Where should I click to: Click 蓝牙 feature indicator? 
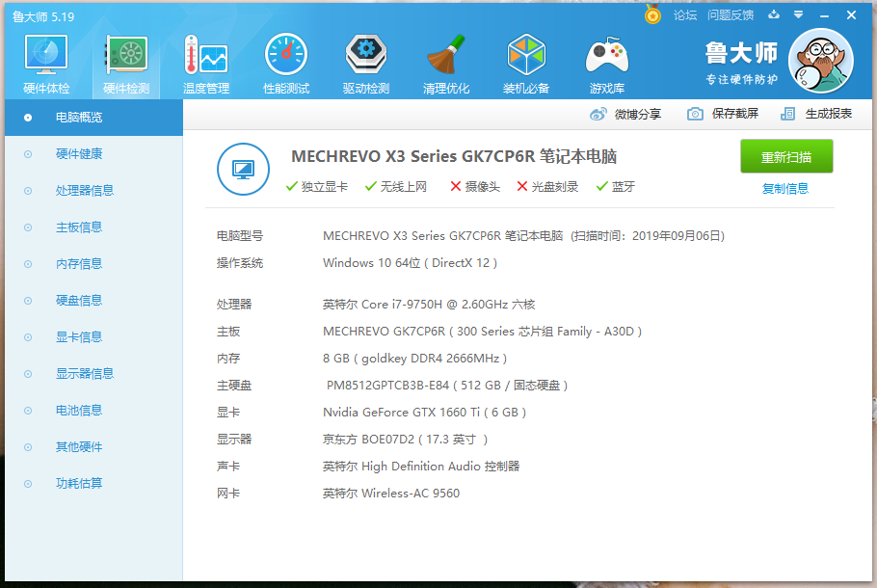[616, 187]
